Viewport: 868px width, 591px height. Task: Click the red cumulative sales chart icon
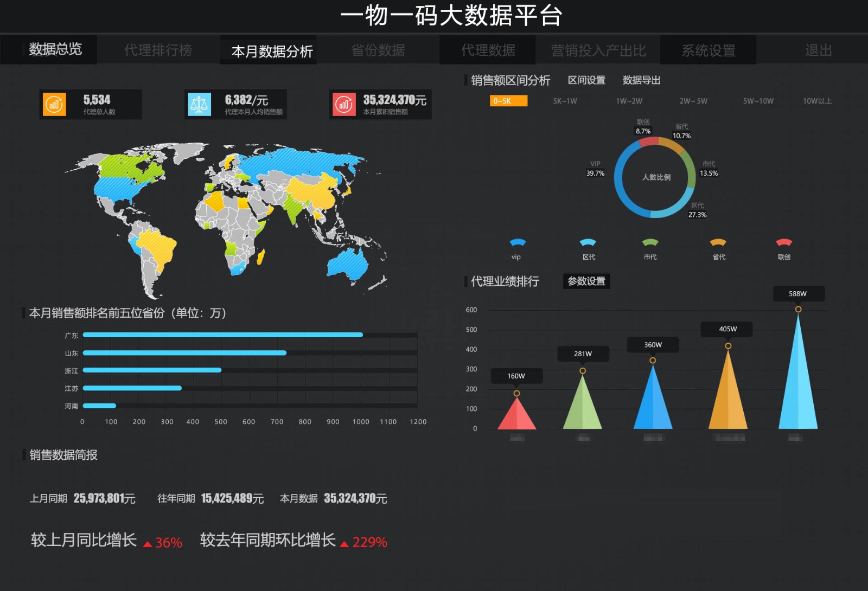pyautogui.click(x=343, y=104)
